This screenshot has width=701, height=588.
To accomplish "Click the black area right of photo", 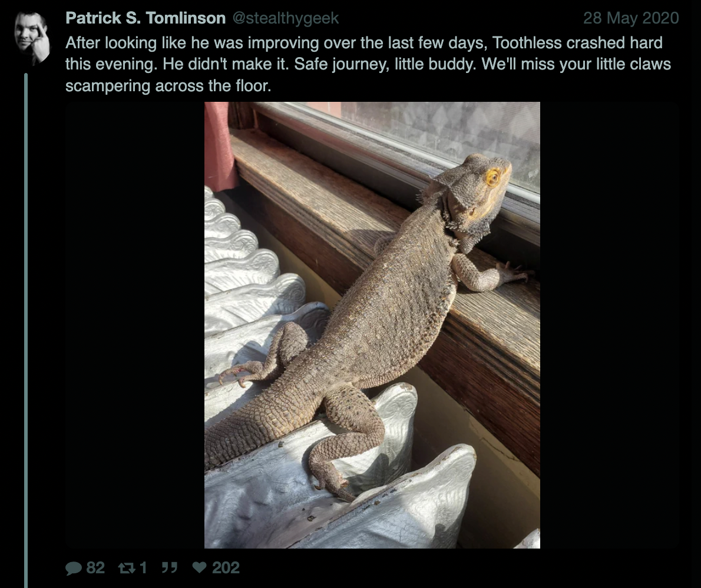I will (x=609, y=325).
